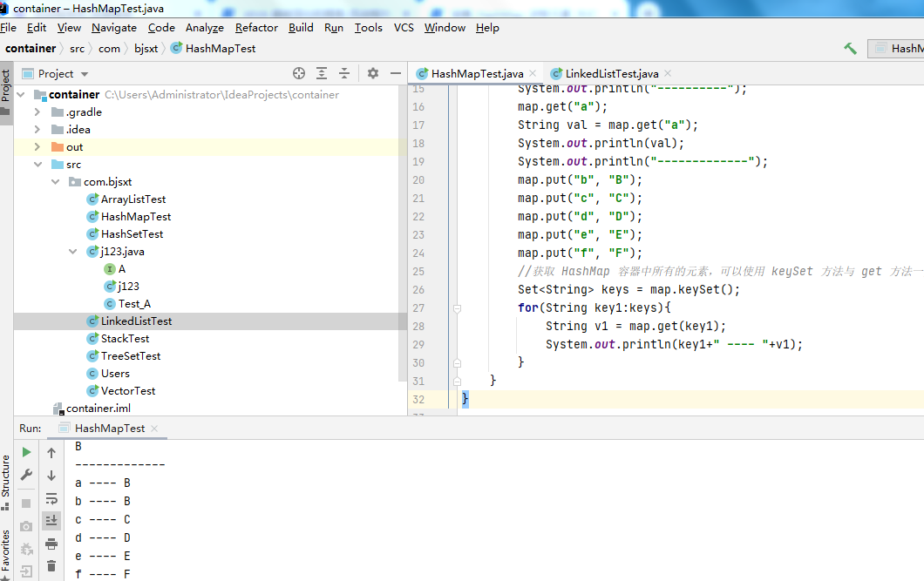Toggle fold marker at line 27
Screen dimensions: 924x581
(457, 307)
